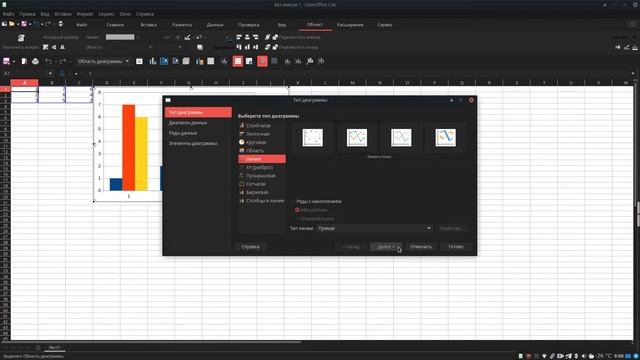640x360 pixels.
Task: Click the Print icon in chart toolbar
Action: 36,61
